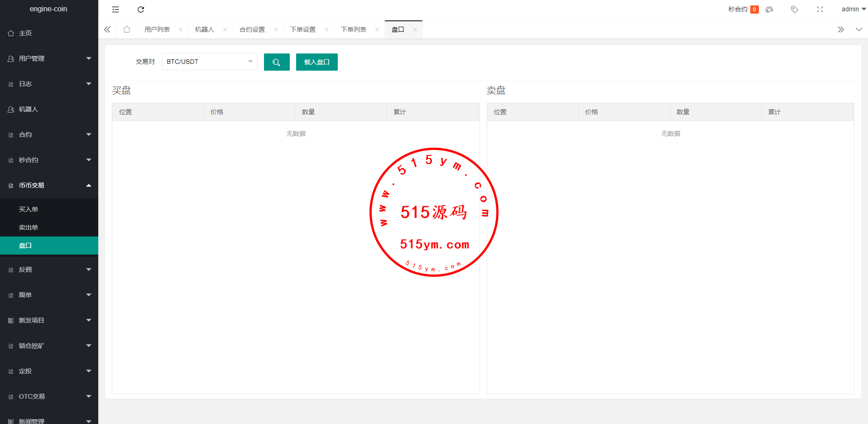Click the 载入盘口 button
The width and height of the screenshot is (868, 424).
click(317, 62)
